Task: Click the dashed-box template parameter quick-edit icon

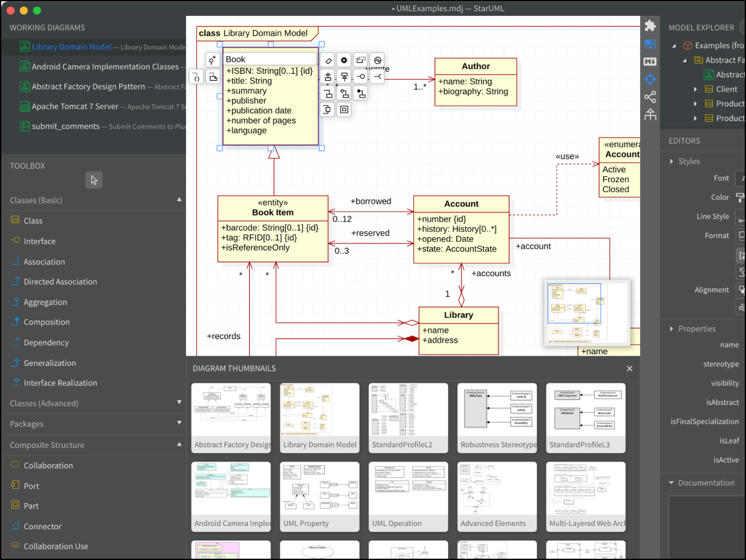Action: click(x=361, y=60)
